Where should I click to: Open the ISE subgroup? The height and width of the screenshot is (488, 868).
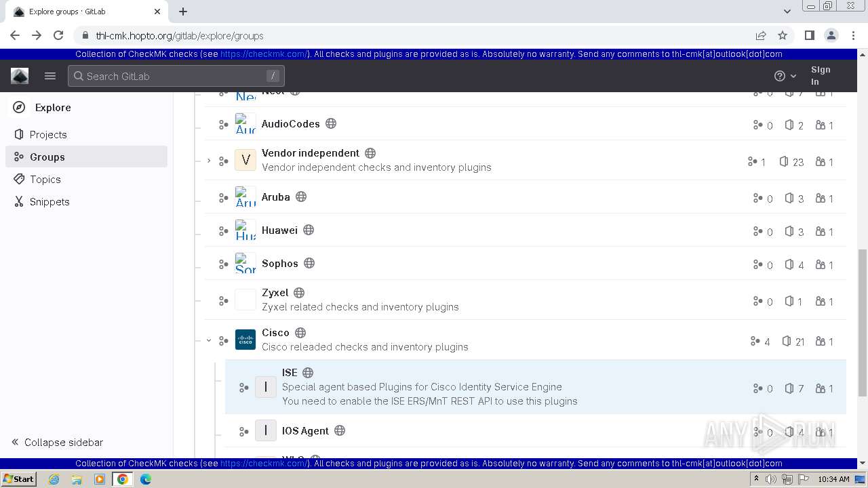click(x=290, y=372)
